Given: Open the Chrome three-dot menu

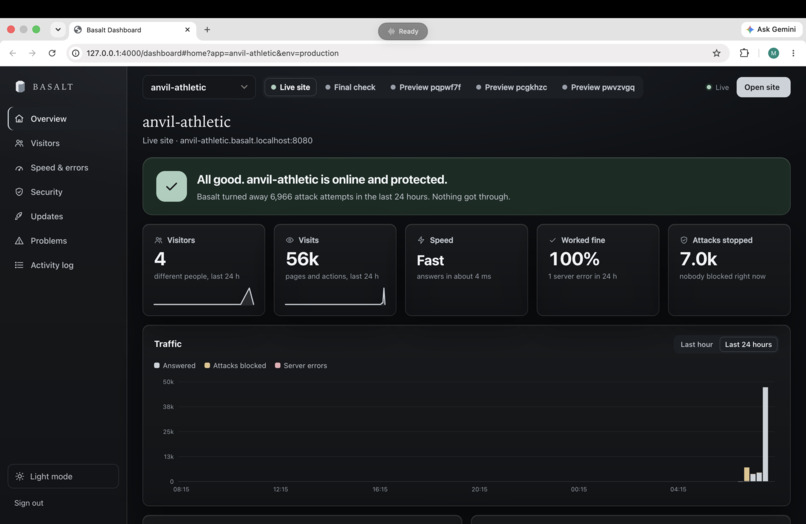Looking at the screenshot, I should [x=793, y=53].
